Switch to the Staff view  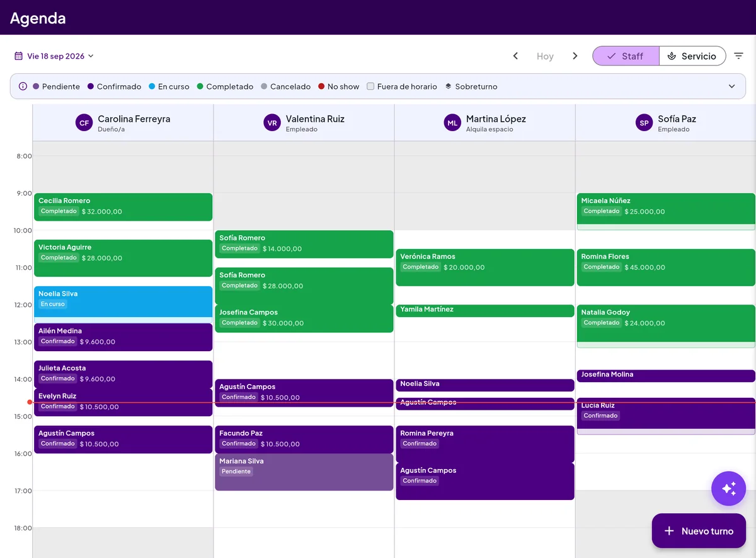coord(626,56)
